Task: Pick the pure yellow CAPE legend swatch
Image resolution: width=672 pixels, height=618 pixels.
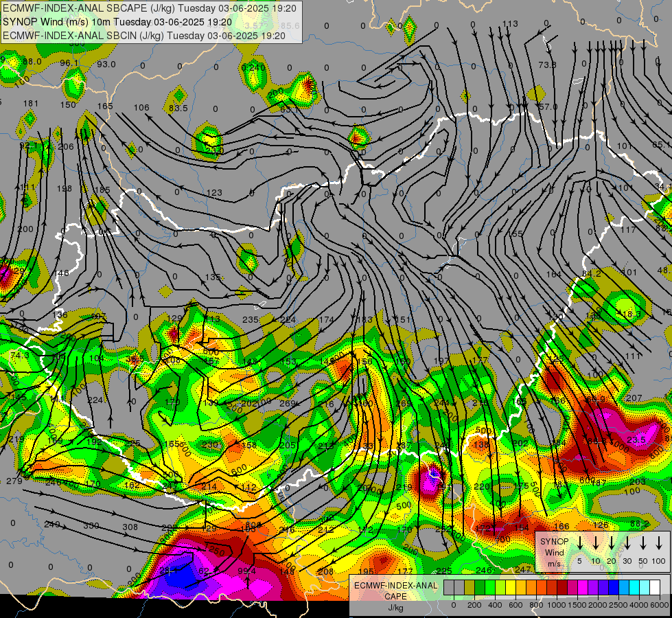Action: tap(511, 587)
